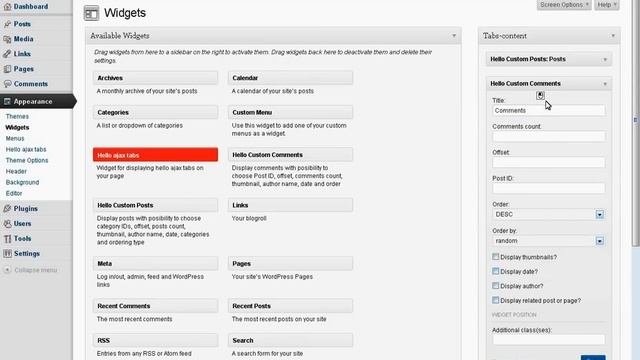Select the RSS widget

[155, 340]
